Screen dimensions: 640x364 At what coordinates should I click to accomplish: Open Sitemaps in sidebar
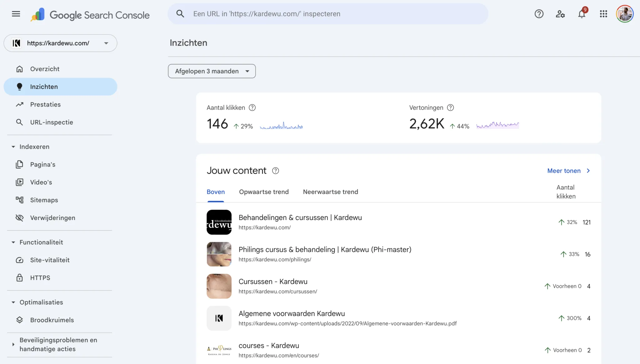[60, 200]
